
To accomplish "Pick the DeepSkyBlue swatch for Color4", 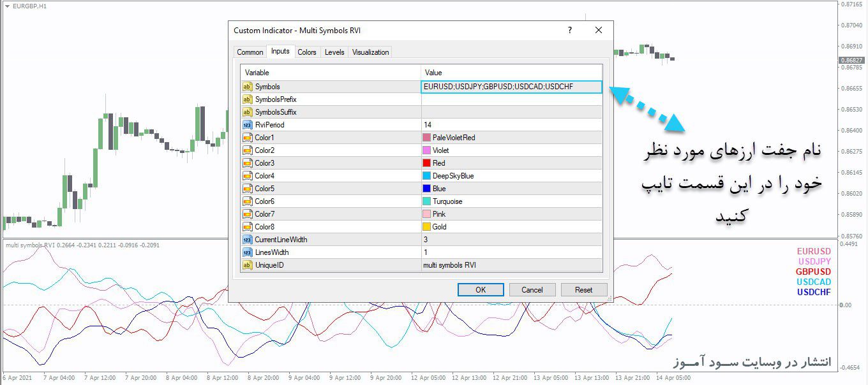I will coord(427,176).
